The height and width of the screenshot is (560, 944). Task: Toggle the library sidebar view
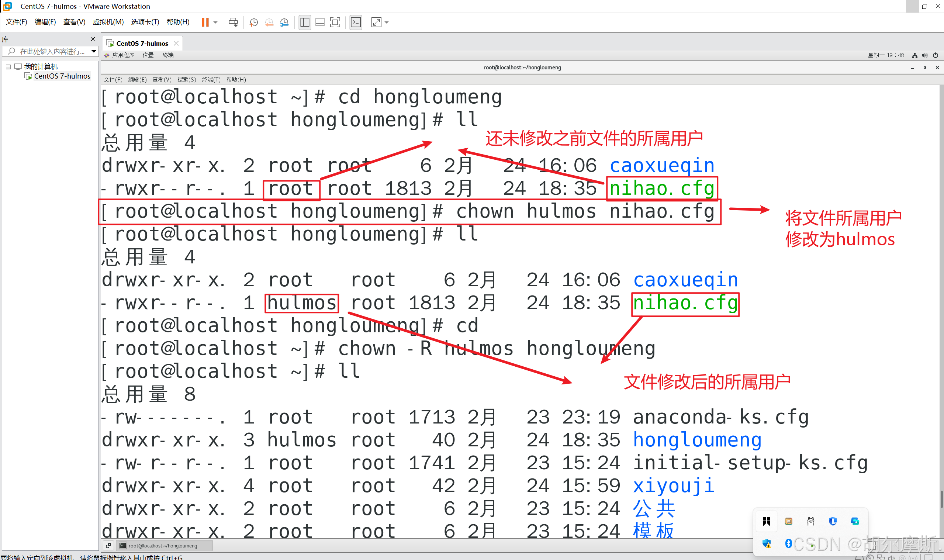point(304,22)
